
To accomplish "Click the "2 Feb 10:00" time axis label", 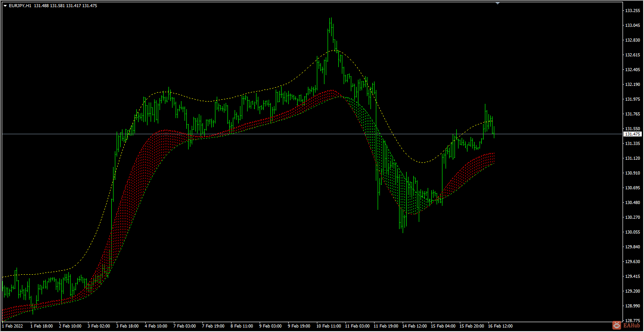I will [x=70, y=326].
